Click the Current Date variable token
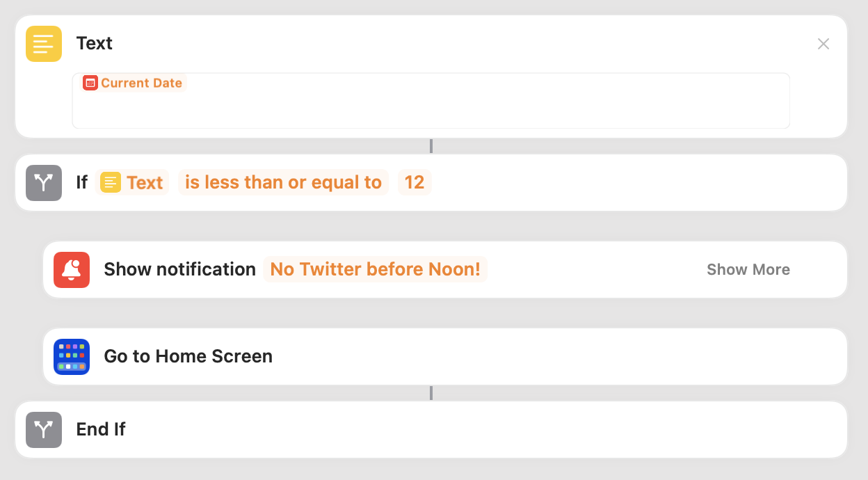The height and width of the screenshot is (480, 868). coord(134,83)
